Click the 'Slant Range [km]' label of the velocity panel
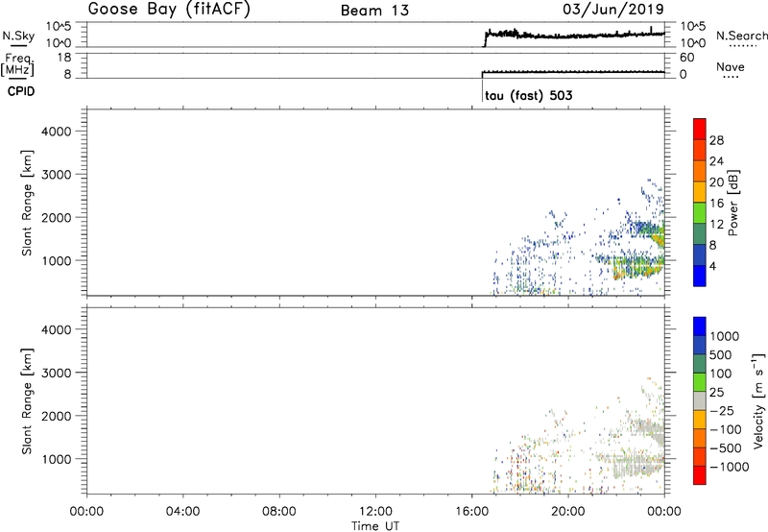 coord(27,401)
